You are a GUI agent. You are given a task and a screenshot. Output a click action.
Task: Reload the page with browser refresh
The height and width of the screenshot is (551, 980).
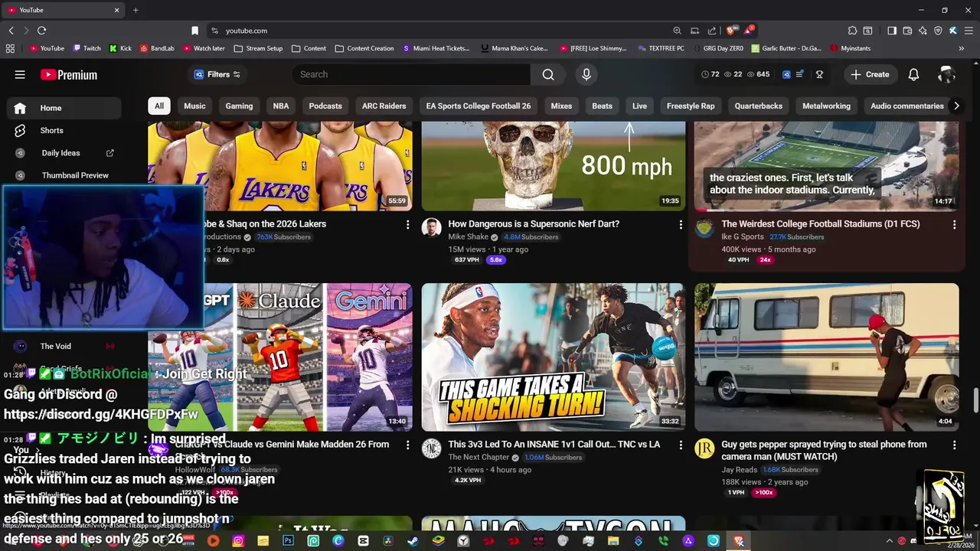coord(41,31)
